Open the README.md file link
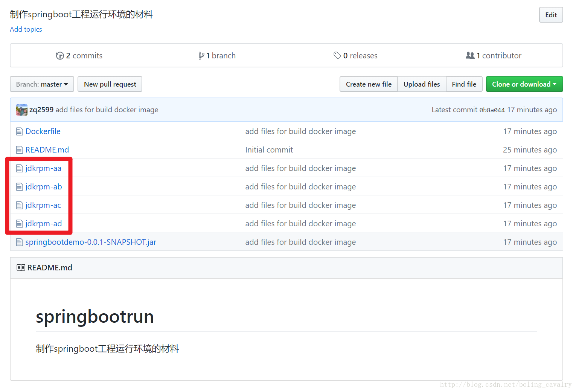 click(x=47, y=150)
